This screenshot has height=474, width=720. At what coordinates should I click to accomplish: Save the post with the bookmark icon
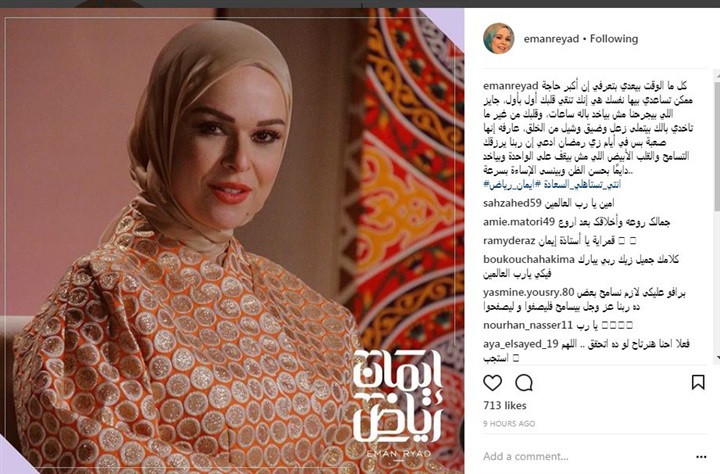(x=698, y=382)
